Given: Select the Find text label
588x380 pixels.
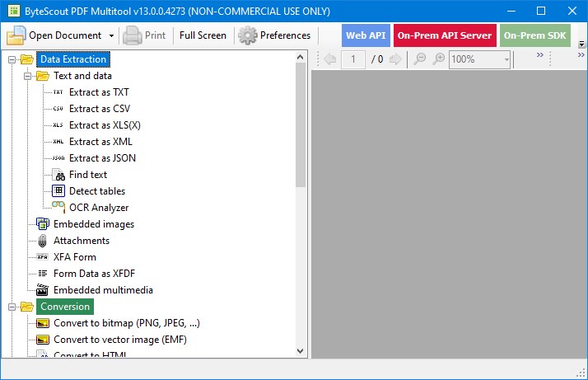Looking at the screenshot, I should [88, 175].
